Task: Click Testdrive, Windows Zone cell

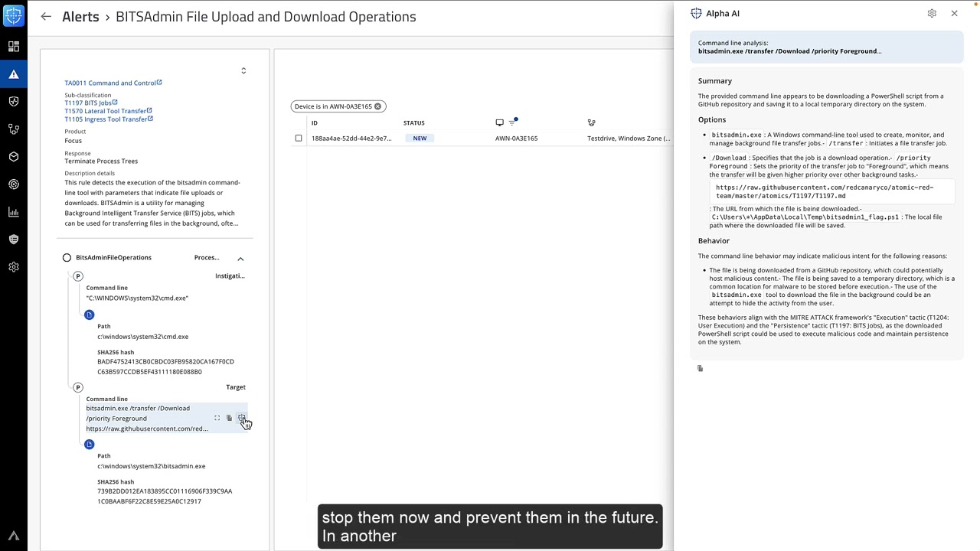Action: (x=629, y=139)
